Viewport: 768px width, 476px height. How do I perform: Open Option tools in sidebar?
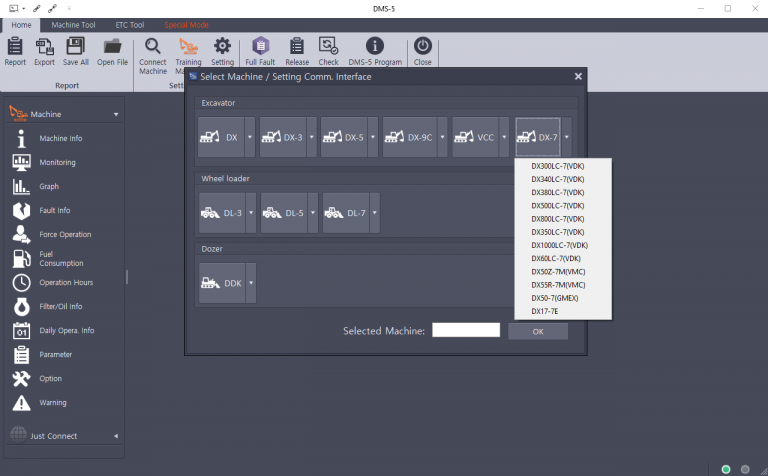50,379
